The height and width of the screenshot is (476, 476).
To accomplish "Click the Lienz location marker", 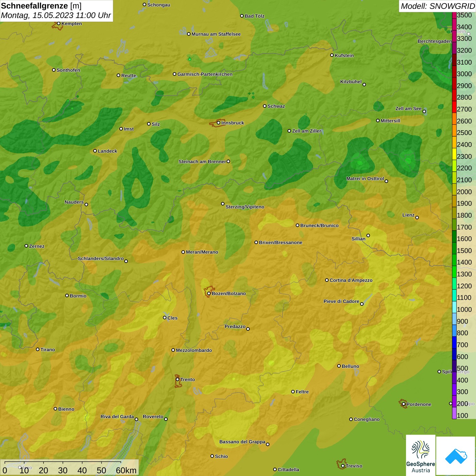I will (417, 218).
